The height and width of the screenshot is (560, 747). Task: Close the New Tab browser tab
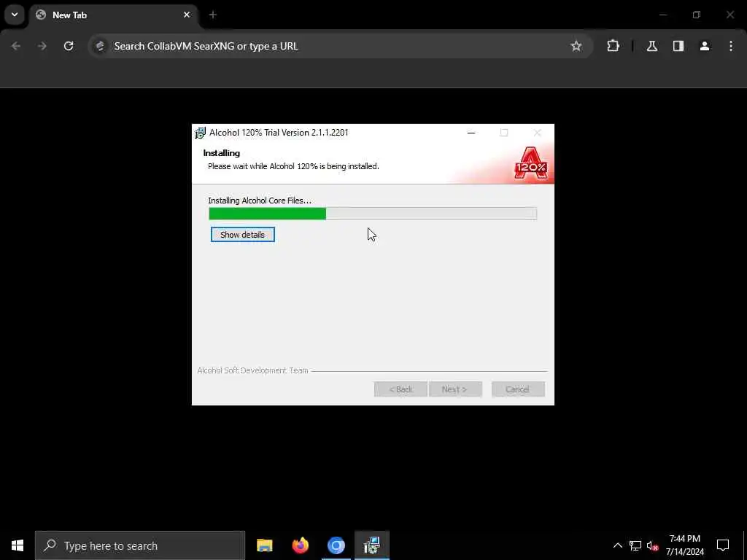pyautogui.click(x=187, y=15)
